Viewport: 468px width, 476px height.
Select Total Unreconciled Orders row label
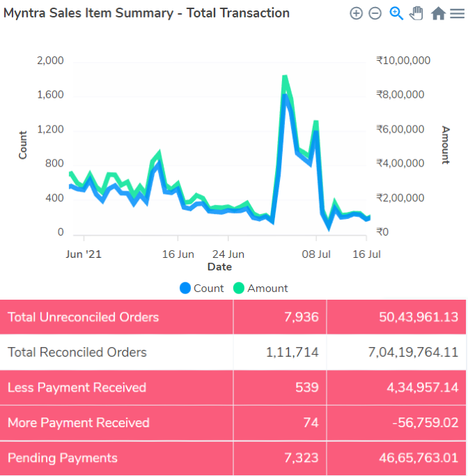coord(83,317)
